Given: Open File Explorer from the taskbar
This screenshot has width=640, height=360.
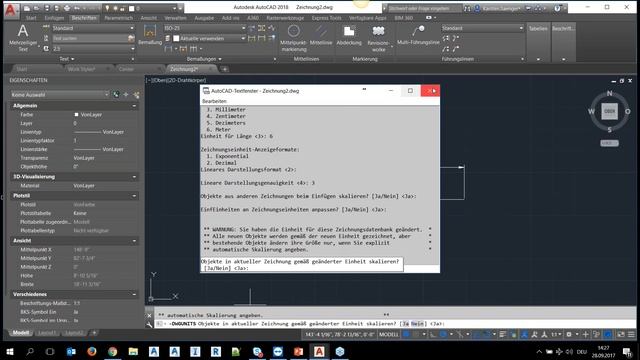Looking at the screenshot, I should click(x=133, y=351).
